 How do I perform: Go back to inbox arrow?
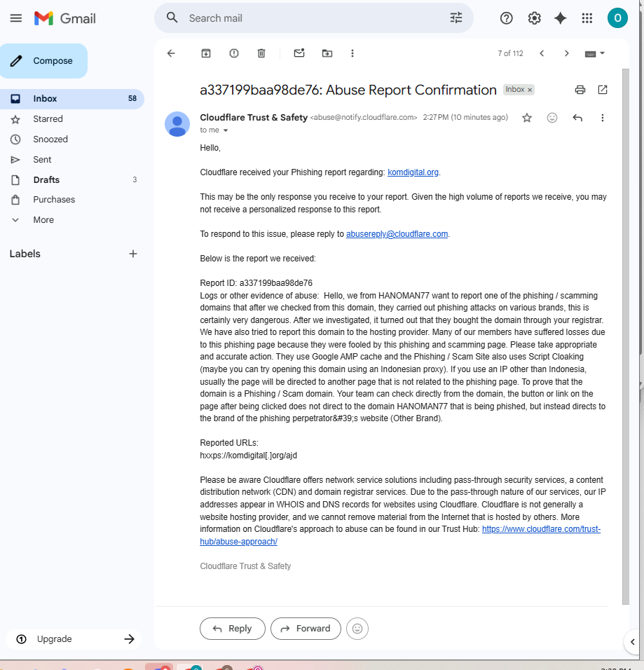(171, 53)
